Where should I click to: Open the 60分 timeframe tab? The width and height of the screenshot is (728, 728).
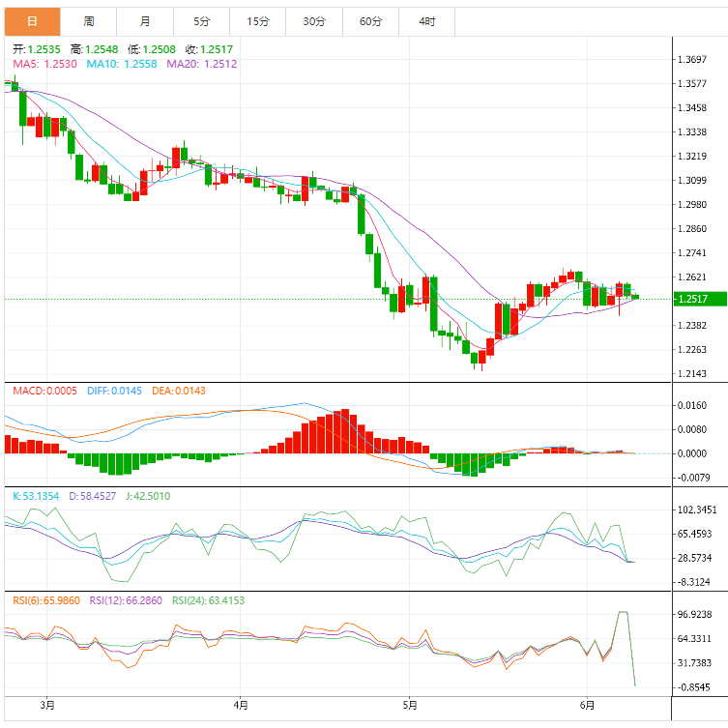370,21
